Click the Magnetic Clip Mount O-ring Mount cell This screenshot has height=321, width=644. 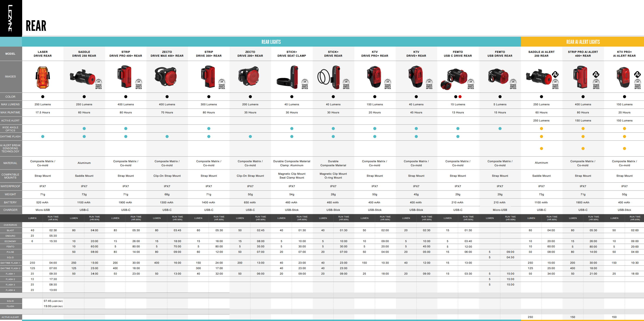pyautogui.click(x=333, y=176)
